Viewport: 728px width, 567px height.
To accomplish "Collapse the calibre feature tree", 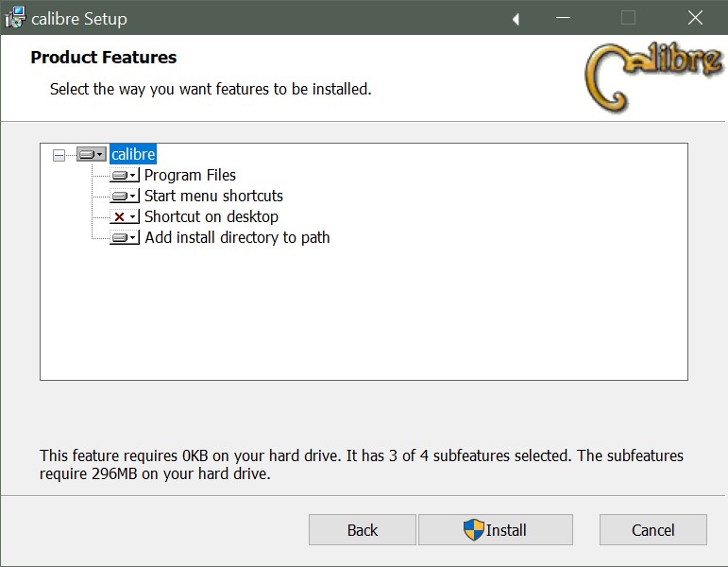I will (x=59, y=155).
